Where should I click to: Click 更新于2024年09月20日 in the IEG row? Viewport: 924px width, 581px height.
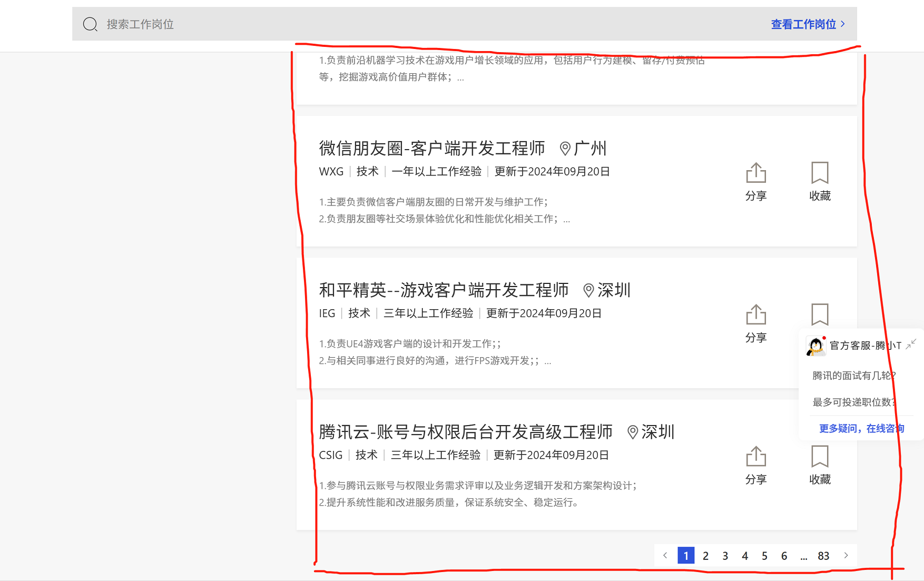(x=544, y=313)
